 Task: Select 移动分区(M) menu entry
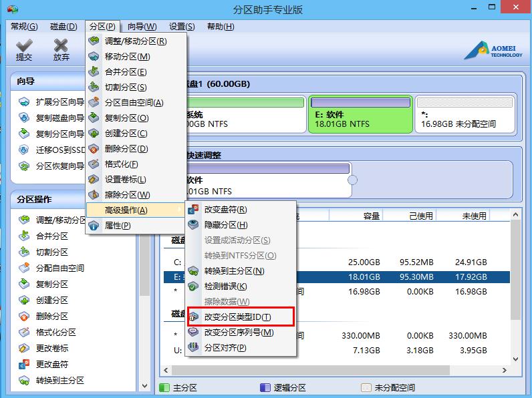[136, 57]
